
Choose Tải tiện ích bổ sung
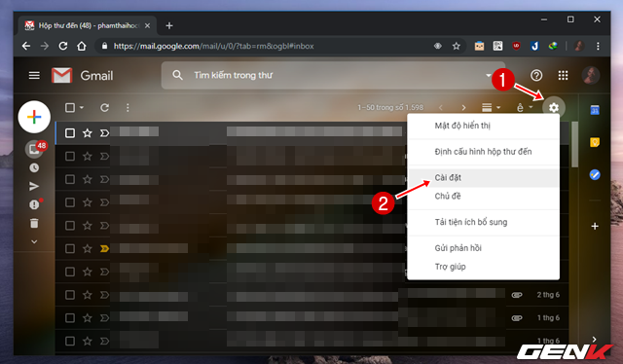[484, 222]
